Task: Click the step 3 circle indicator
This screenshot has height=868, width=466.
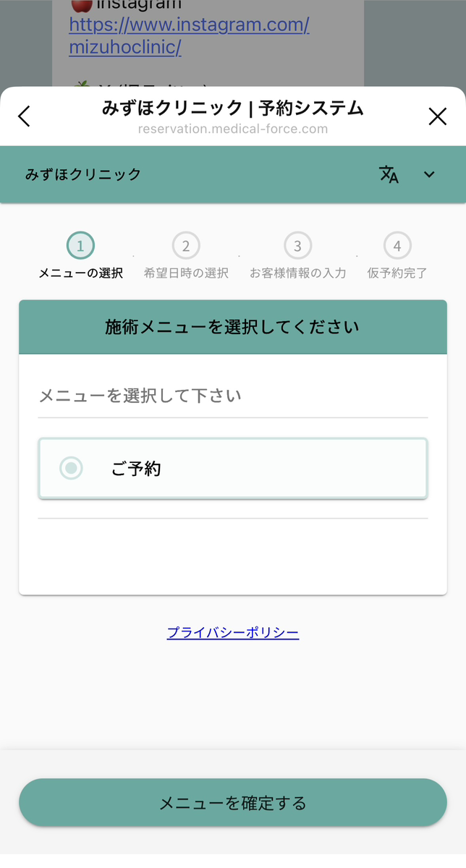Action: click(297, 246)
